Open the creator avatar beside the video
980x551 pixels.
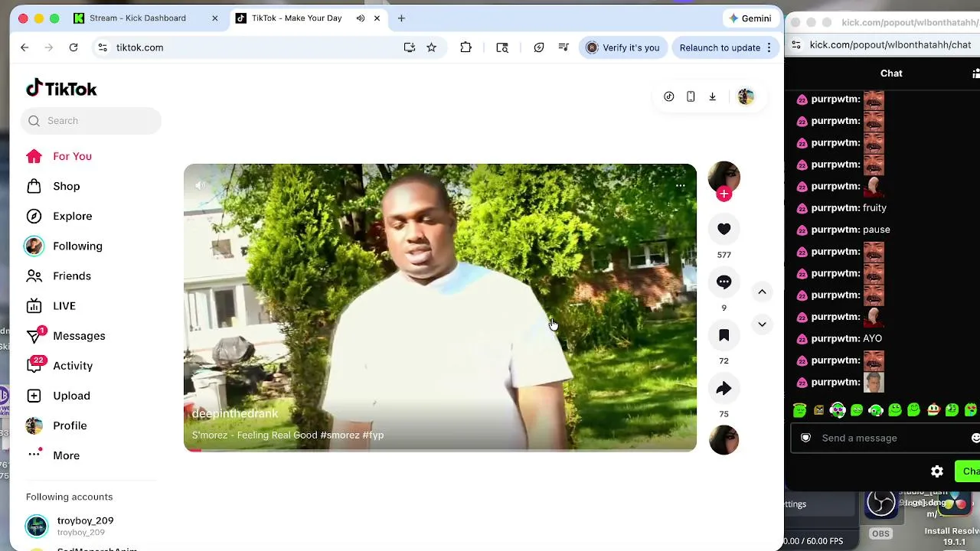tap(724, 177)
